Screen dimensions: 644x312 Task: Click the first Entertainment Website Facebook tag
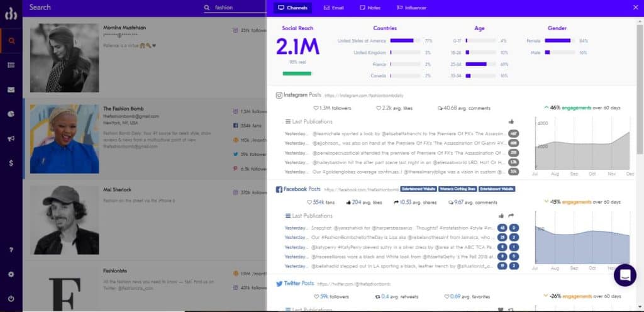point(418,189)
